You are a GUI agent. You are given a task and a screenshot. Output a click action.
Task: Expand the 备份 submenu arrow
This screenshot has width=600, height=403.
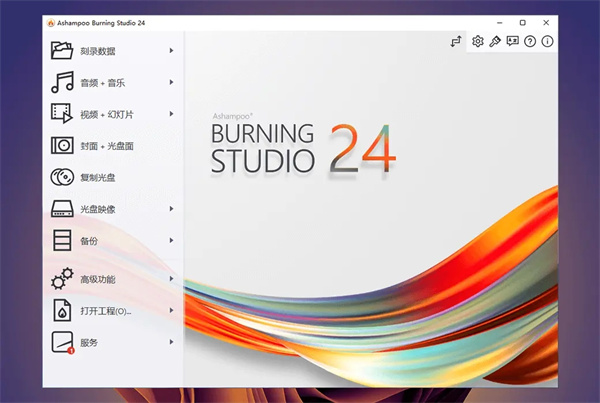click(171, 240)
